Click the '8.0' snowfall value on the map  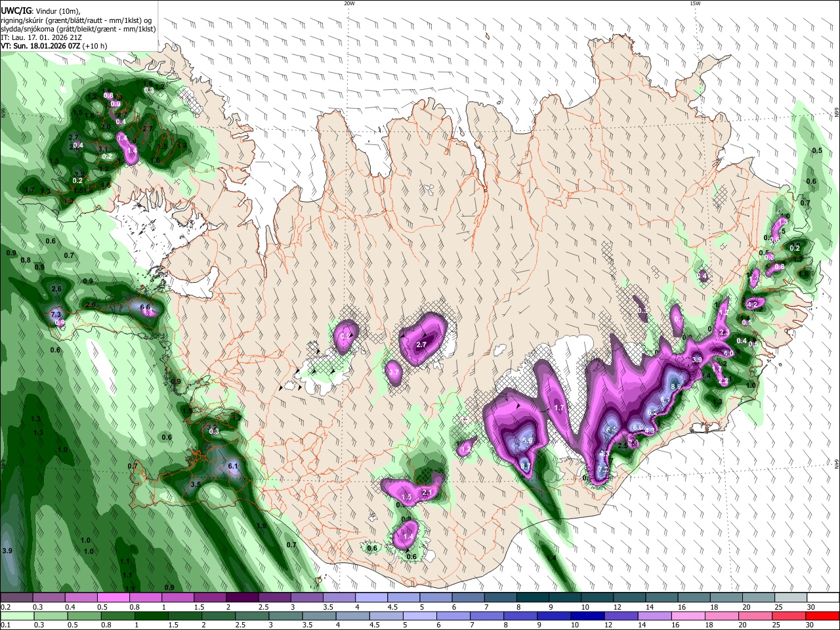(x=676, y=387)
